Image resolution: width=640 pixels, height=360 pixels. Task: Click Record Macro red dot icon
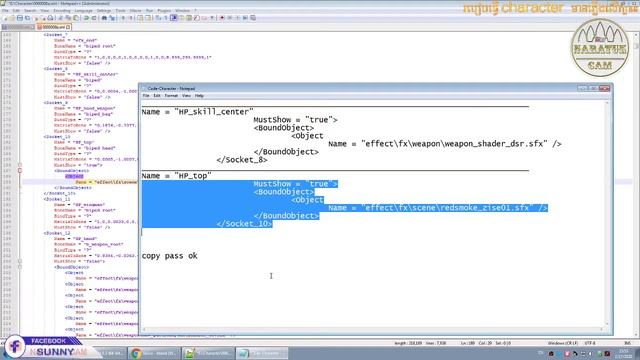pyautogui.click(x=222, y=18)
